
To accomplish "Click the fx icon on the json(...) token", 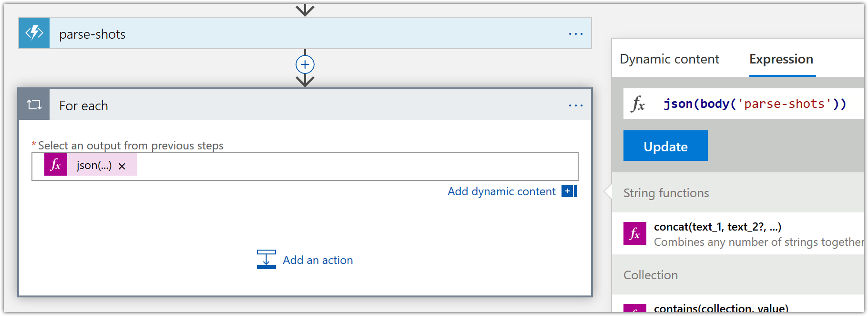I will 55,165.
